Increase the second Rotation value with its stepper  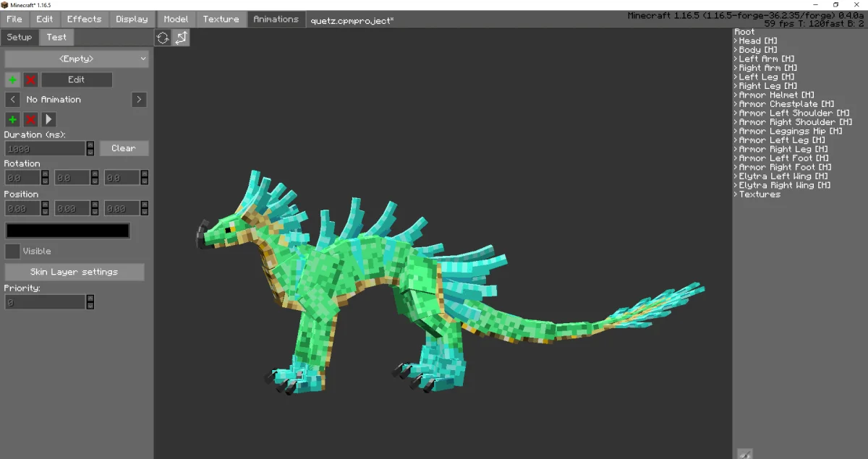95,173
